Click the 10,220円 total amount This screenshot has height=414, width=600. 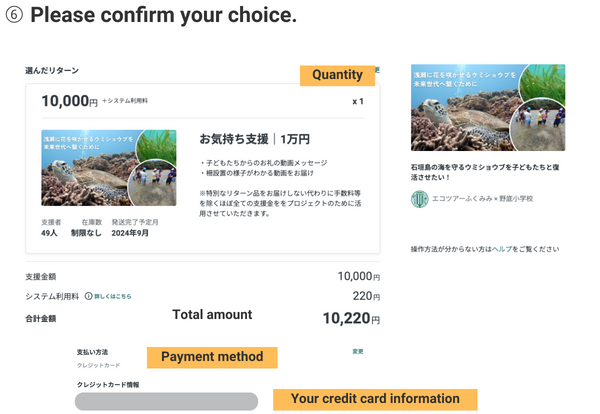click(350, 319)
